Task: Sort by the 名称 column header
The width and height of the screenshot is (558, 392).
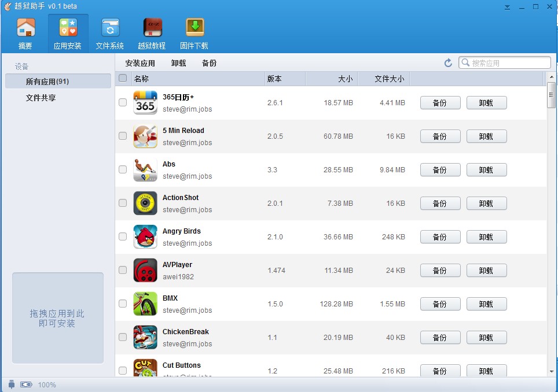Action: coord(198,79)
